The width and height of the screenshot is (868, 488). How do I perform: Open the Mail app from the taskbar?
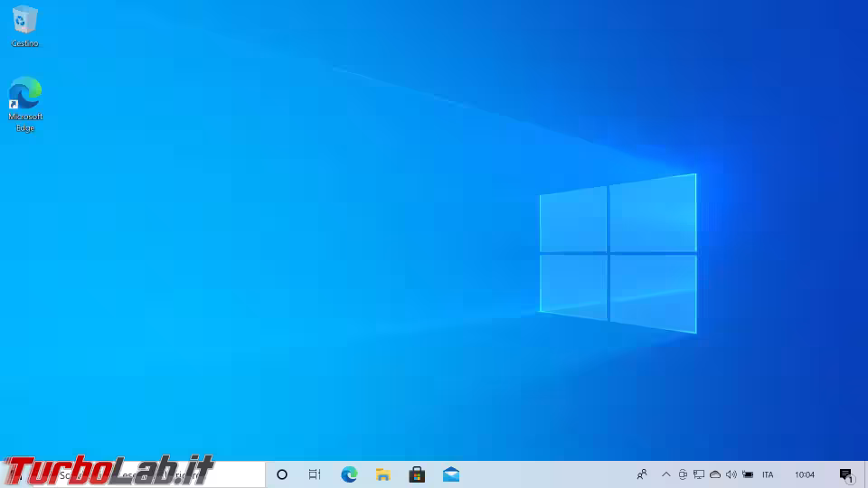[x=450, y=474]
